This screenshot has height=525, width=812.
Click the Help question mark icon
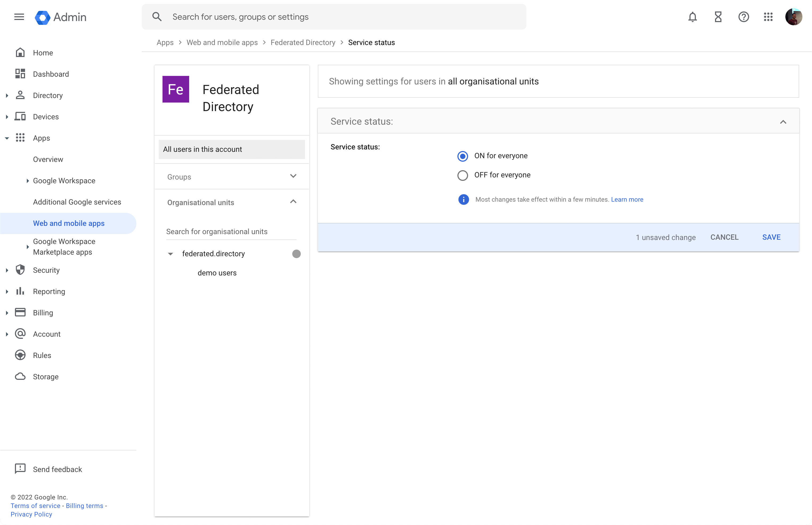[x=744, y=17]
